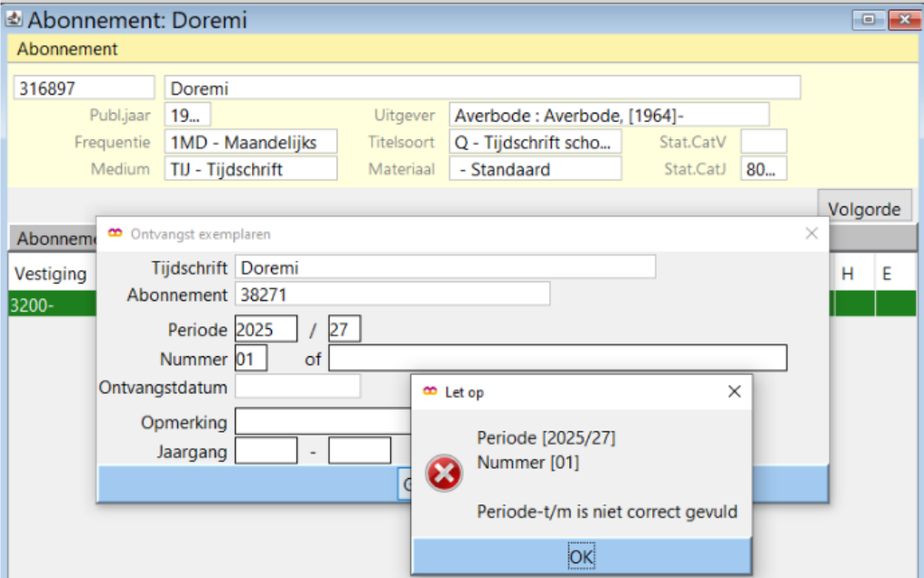Restore the Abonnement Doremi window
The height and width of the screenshot is (578, 924).
pyautogui.click(x=869, y=19)
